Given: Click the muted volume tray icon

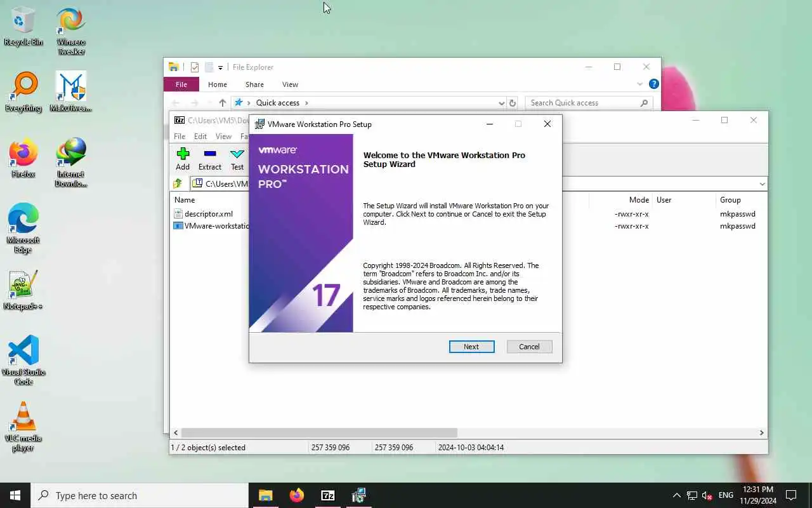Looking at the screenshot, I should [707, 495].
